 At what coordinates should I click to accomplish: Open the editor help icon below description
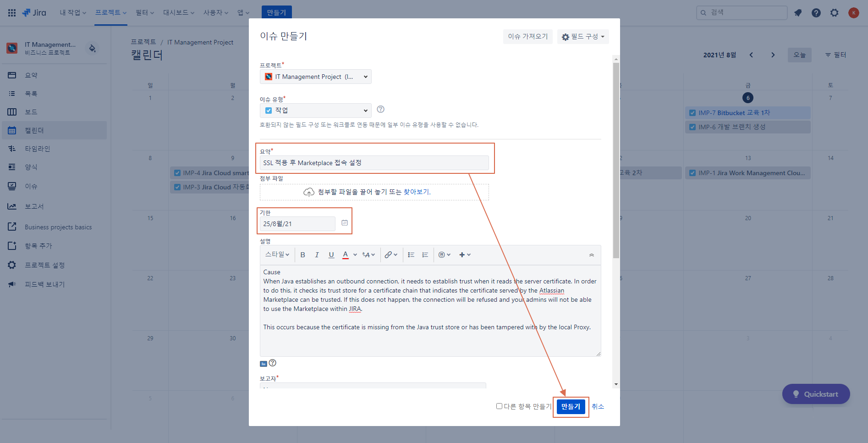pyautogui.click(x=273, y=363)
